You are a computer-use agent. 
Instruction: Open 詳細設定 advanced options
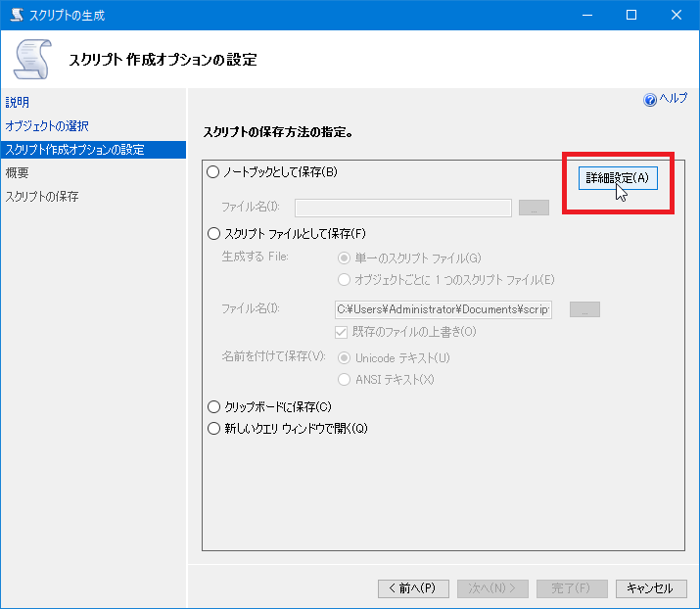point(617,178)
